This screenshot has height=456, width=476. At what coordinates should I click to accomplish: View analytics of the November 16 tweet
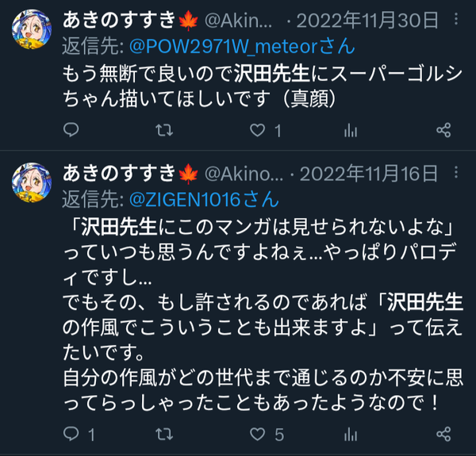point(351,434)
